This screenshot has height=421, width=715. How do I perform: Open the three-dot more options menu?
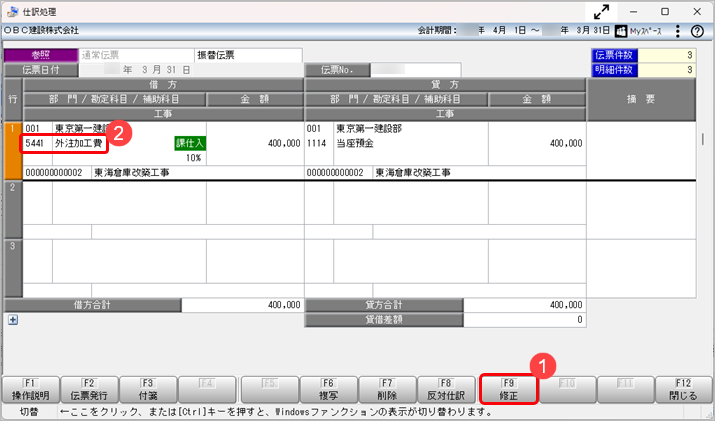(x=678, y=31)
